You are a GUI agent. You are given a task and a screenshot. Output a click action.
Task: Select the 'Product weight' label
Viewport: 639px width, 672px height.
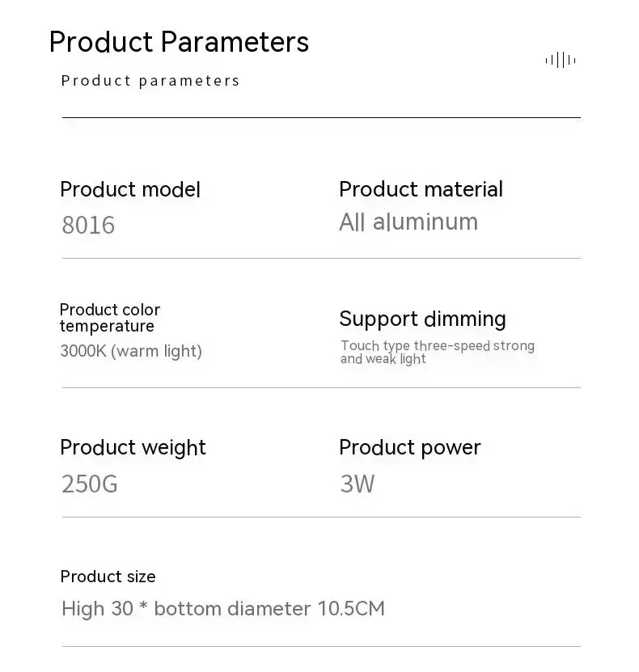[133, 448]
